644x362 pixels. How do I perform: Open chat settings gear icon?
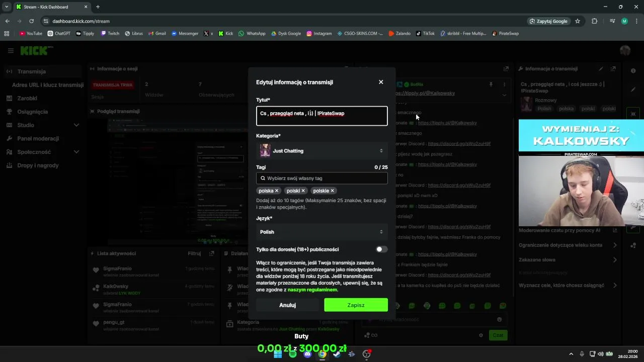(481, 335)
